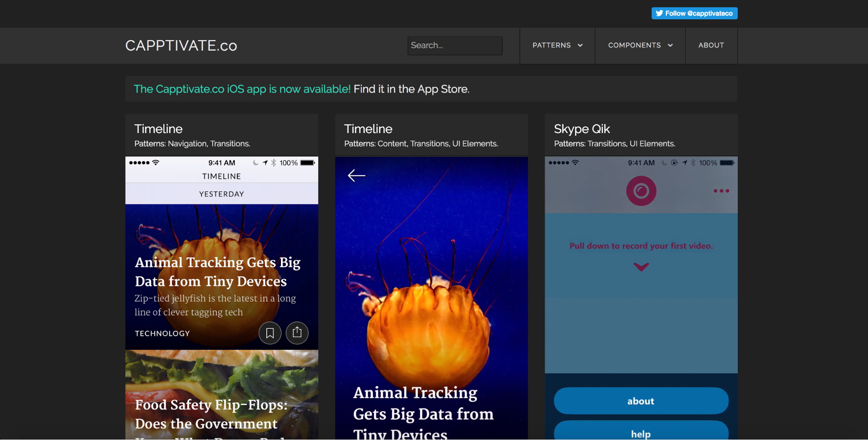Click 'Patterns: Navigation, Transitions.' text

(192, 144)
